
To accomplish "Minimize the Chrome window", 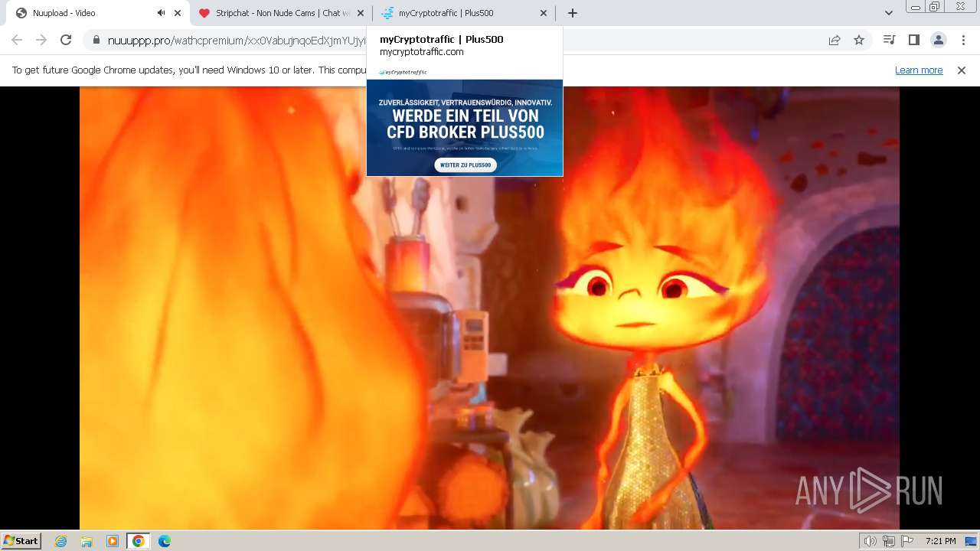I will [916, 7].
